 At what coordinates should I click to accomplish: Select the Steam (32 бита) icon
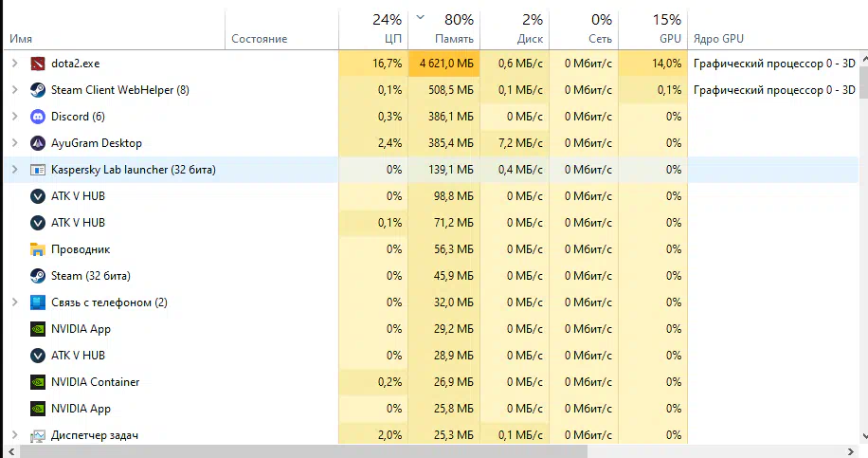coord(38,276)
